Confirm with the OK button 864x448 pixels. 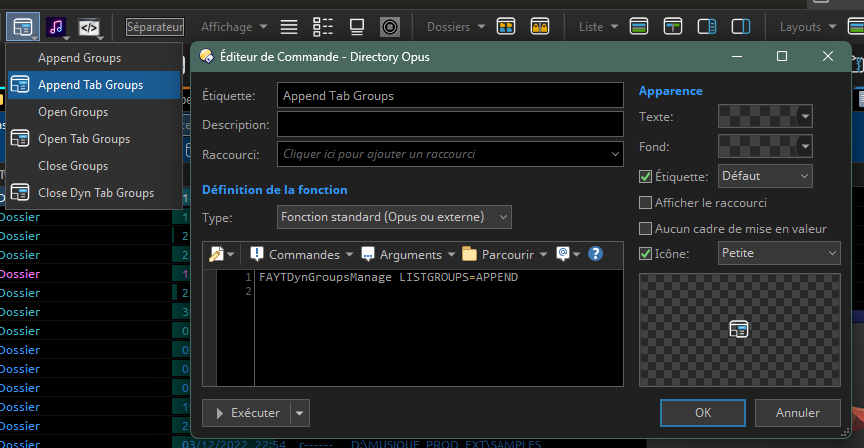703,413
